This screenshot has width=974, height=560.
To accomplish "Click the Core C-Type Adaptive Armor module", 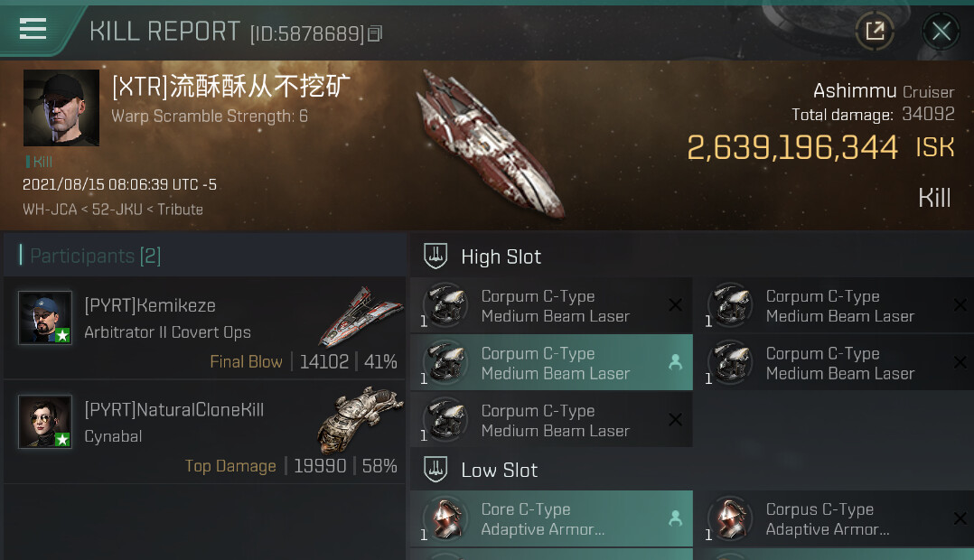I will (x=551, y=519).
